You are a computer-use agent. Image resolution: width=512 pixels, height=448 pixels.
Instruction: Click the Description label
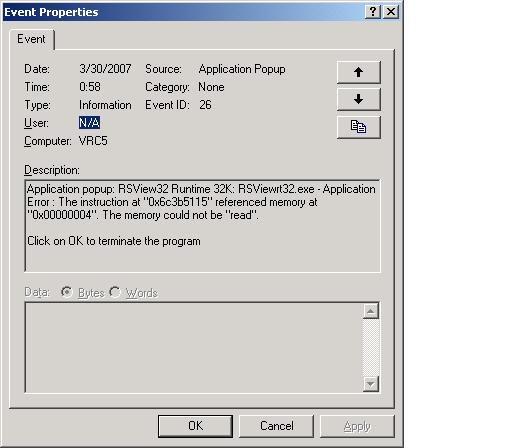[52, 170]
